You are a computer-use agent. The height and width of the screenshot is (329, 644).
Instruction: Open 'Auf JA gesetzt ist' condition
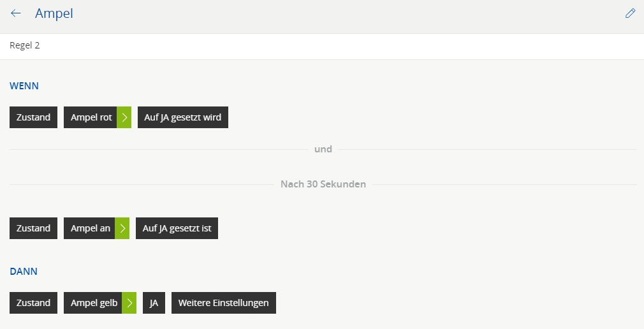click(177, 228)
